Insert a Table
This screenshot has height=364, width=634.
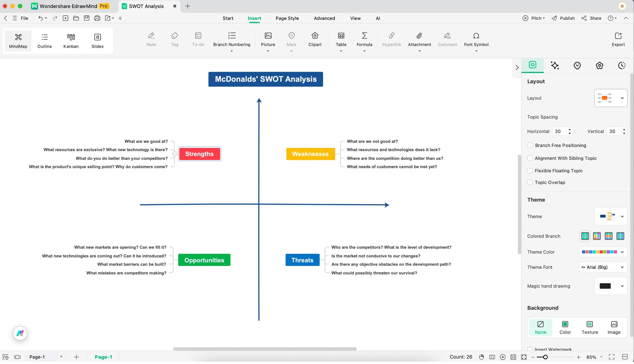point(341,42)
